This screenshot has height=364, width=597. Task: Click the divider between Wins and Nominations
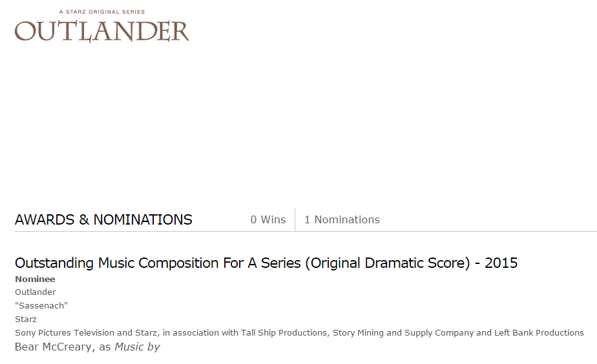(x=295, y=219)
